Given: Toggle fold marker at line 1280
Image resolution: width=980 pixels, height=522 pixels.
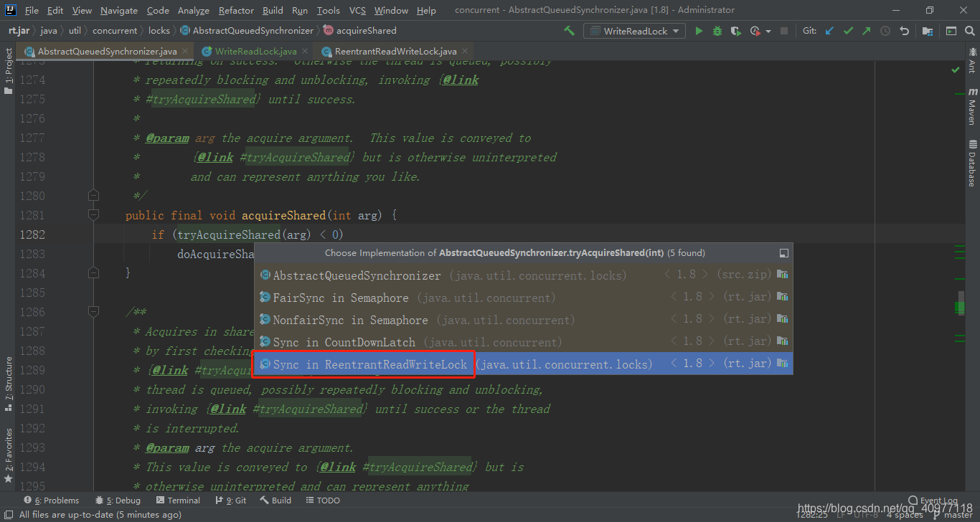Looking at the screenshot, I should (93, 195).
